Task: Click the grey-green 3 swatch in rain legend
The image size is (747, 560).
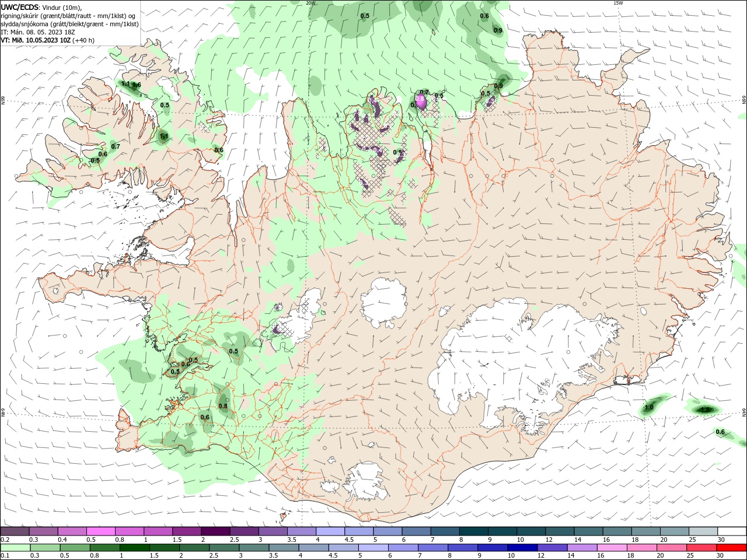Action: [254, 548]
